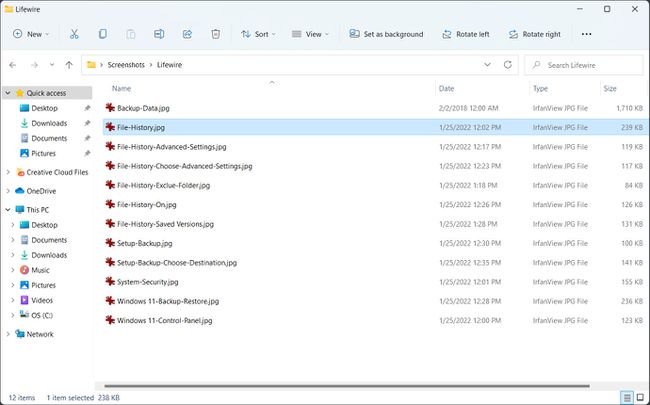Open the See more ellipsis menu
Image resolution: width=650 pixels, height=405 pixels.
[587, 34]
